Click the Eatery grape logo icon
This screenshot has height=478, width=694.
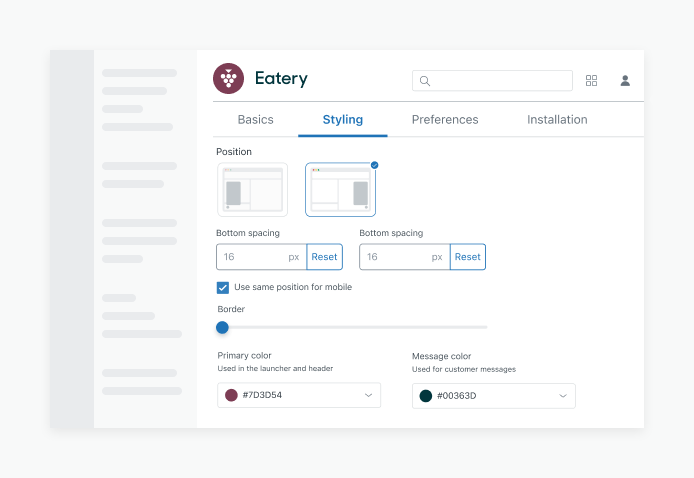pos(228,78)
